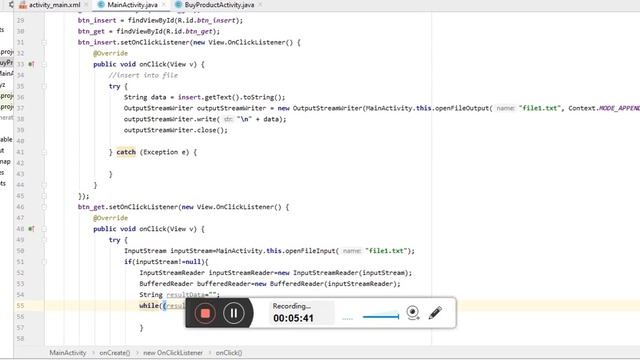Click the override gutter marker on line 48

tap(31, 229)
